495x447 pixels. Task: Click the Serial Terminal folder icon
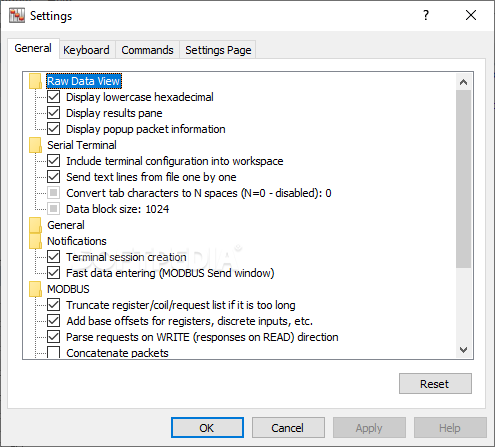pos(35,145)
